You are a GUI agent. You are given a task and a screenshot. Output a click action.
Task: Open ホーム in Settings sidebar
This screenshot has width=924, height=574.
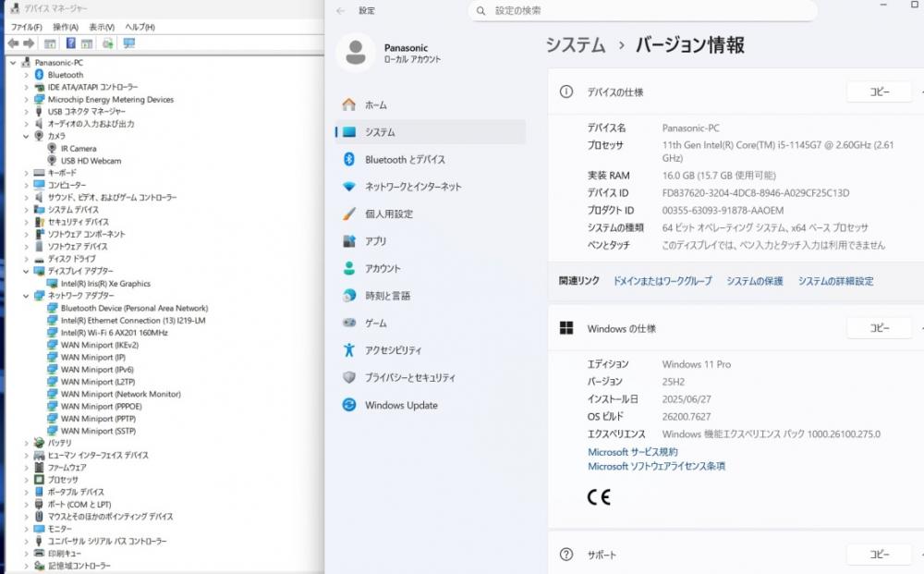coord(431,104)
